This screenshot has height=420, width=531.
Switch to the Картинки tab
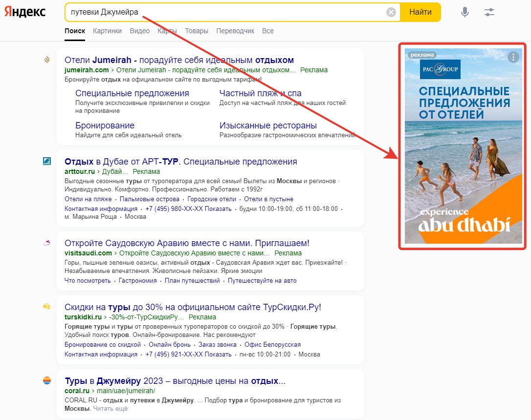pos(108,31)
